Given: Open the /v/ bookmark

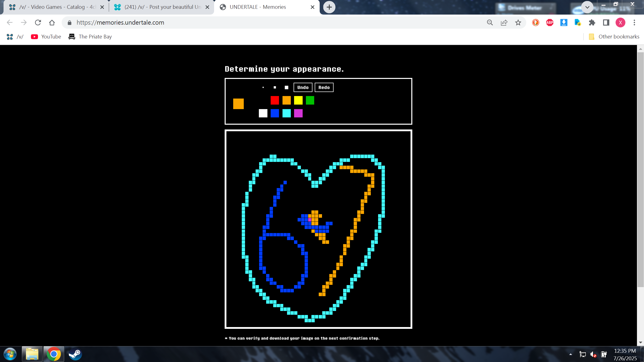Looking at the screenshot, I should [15, 37].
